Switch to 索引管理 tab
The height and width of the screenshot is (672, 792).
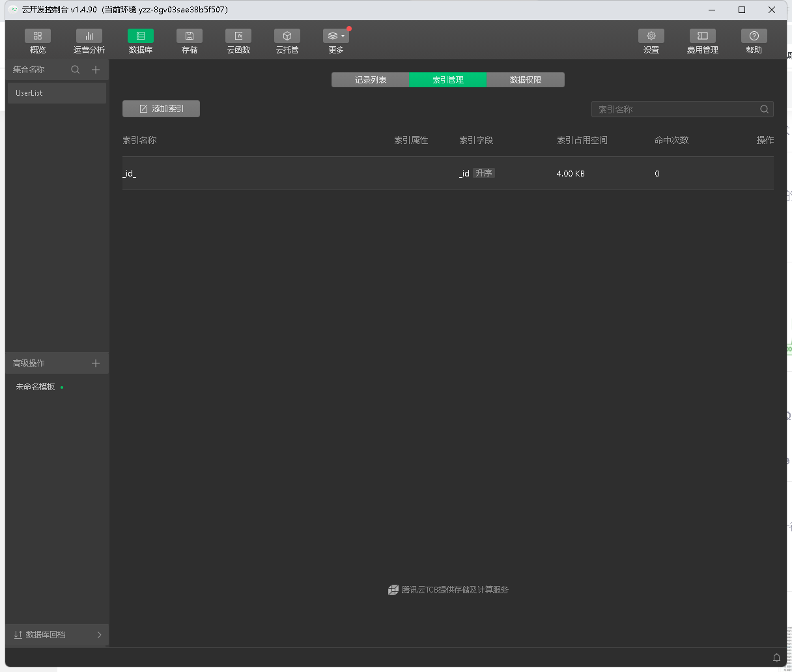pos(448,79)
